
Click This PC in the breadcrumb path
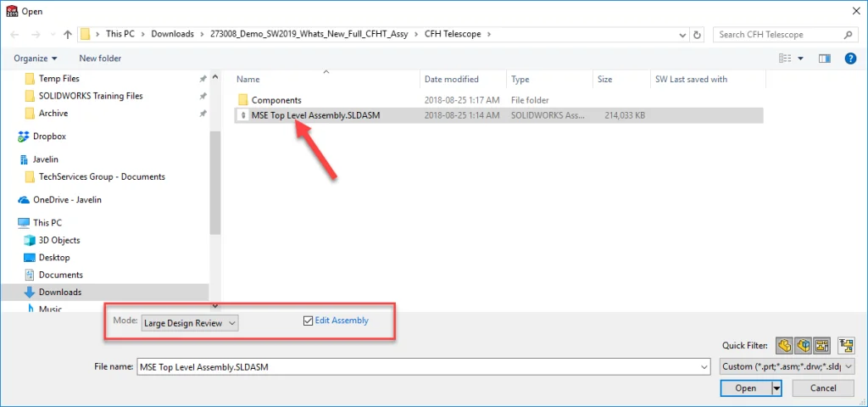point(120,34)
